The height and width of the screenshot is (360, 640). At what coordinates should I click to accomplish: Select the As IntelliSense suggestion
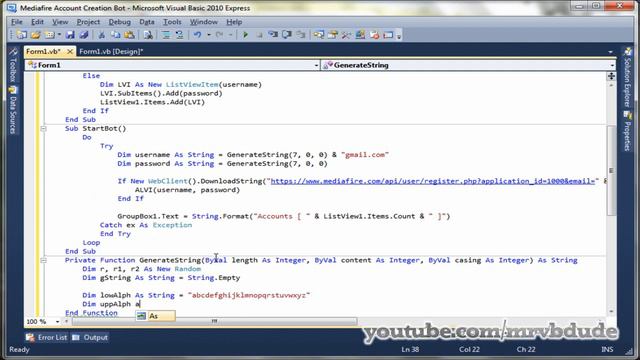[156, 316]
